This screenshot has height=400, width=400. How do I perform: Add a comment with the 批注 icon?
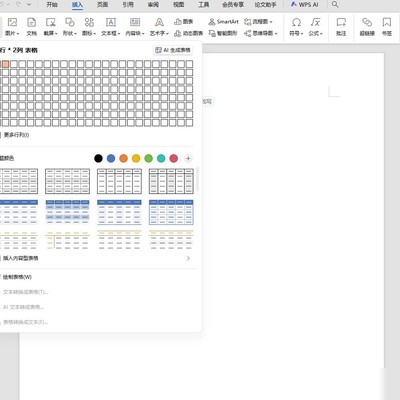(341, 23)
